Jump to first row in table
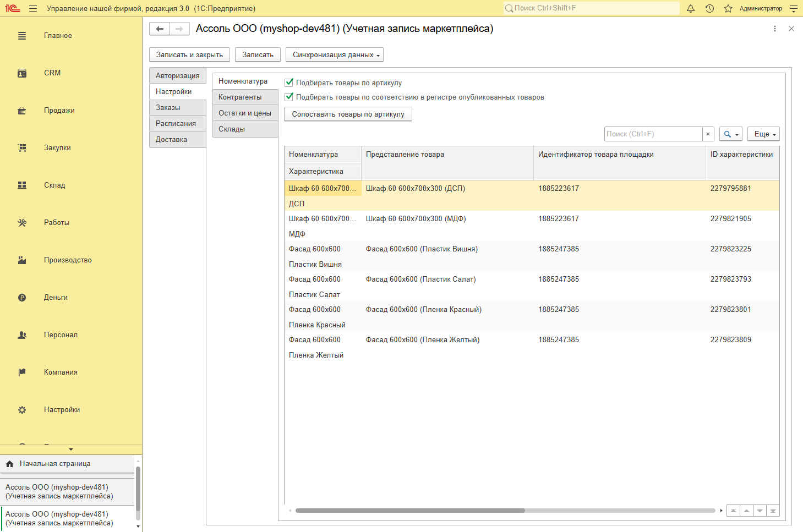The width and height of the screenshot is (803, 532). point(733,511)
